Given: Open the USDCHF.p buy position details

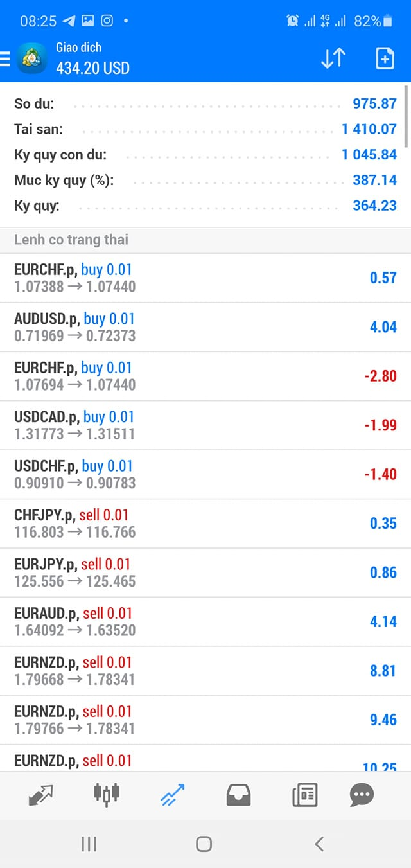Looking at the screenshot, I should 205,474.
